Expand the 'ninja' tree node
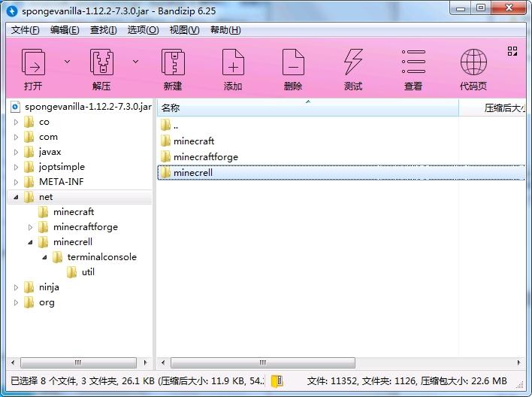 click(16, 288)
